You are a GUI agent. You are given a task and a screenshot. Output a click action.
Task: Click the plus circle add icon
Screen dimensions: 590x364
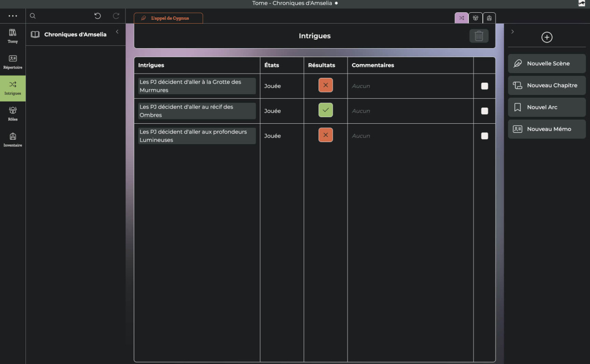click(x=547, y=37)
